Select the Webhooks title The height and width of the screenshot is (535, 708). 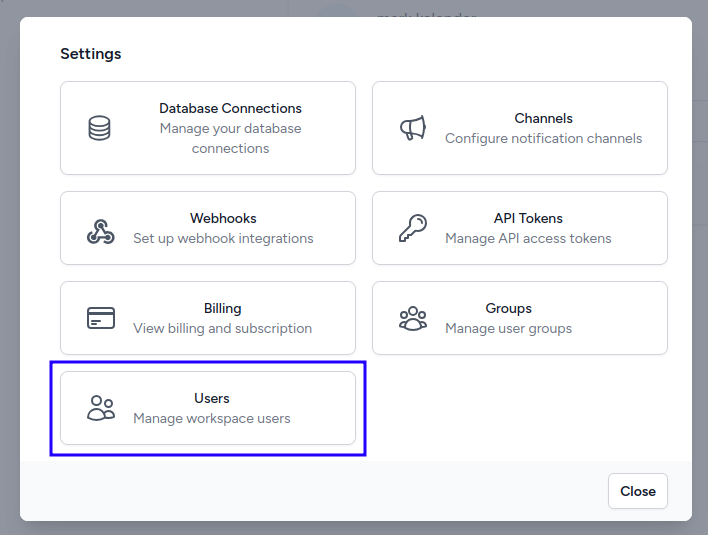point(223,218)
